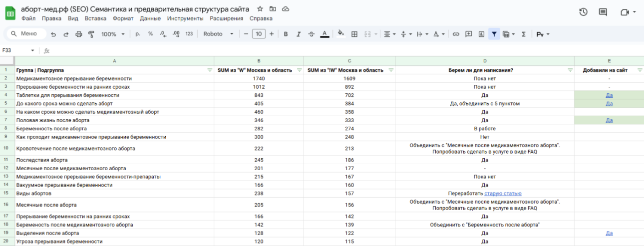
Task: Click the Да link in row 19
Action: (x=609, y=233)
